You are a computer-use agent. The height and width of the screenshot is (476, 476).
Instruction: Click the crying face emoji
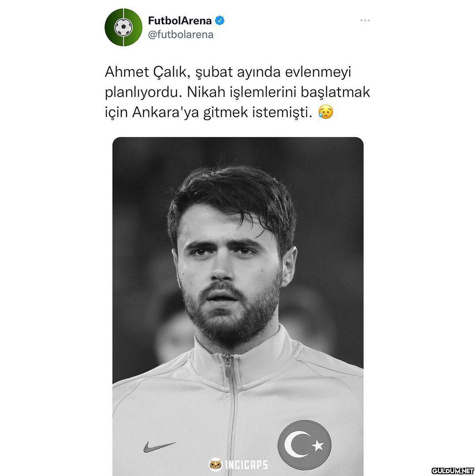point(326,112)
